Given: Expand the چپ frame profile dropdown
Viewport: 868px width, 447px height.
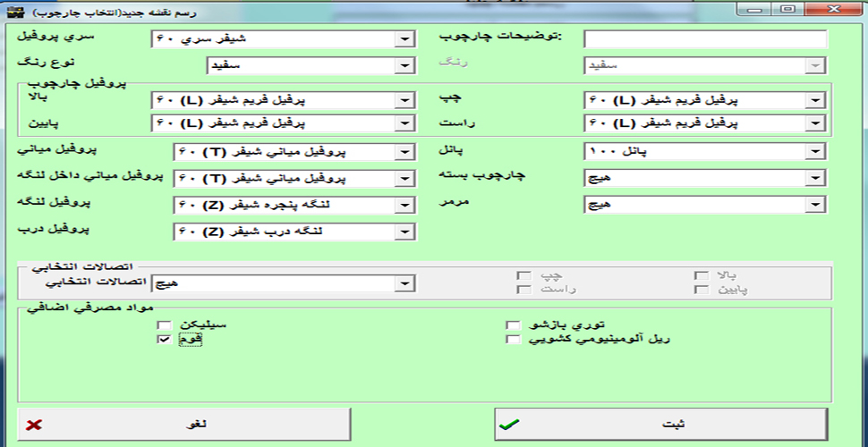Looking at the screenshot, I should [814, 100].
